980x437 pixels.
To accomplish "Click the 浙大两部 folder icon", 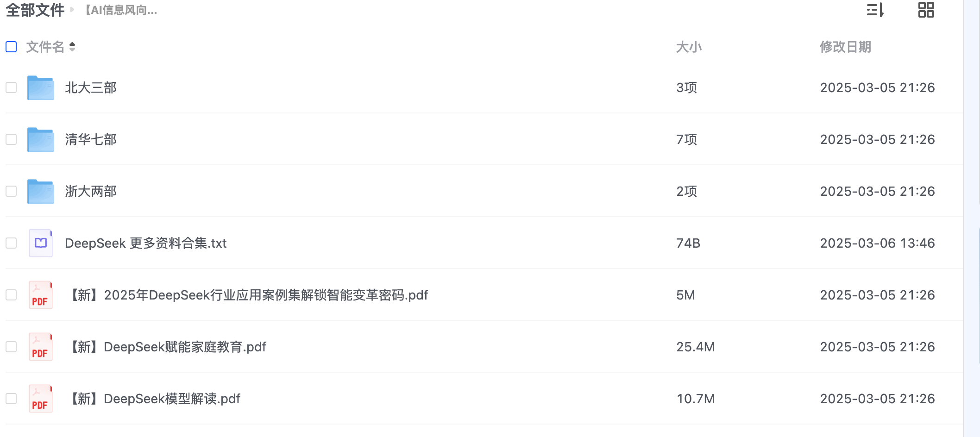I will point(41,192).
